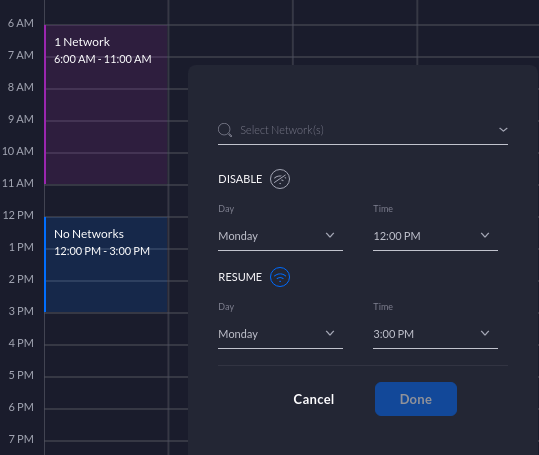Click the 6:00 AM - 11:00 AM event text
This screenshot has height=455, width=539.
(x=103, y=59)
